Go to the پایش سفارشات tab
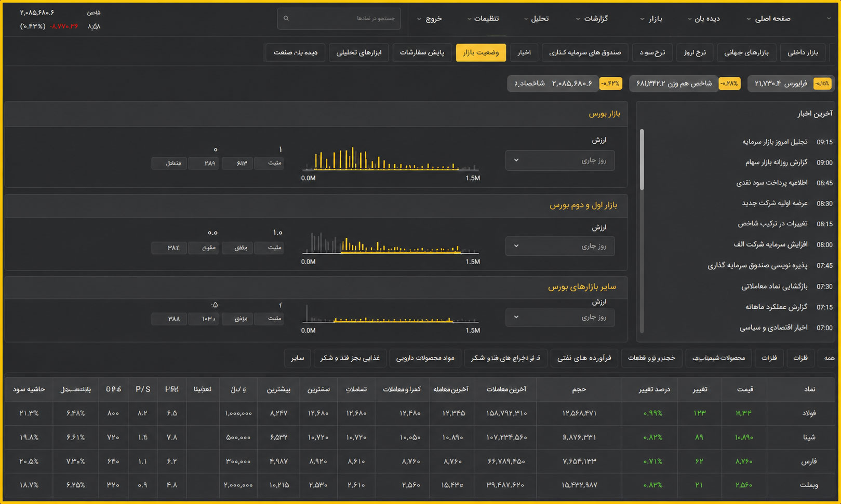This screenshot has height=504, width=841. tap(422, 52)
